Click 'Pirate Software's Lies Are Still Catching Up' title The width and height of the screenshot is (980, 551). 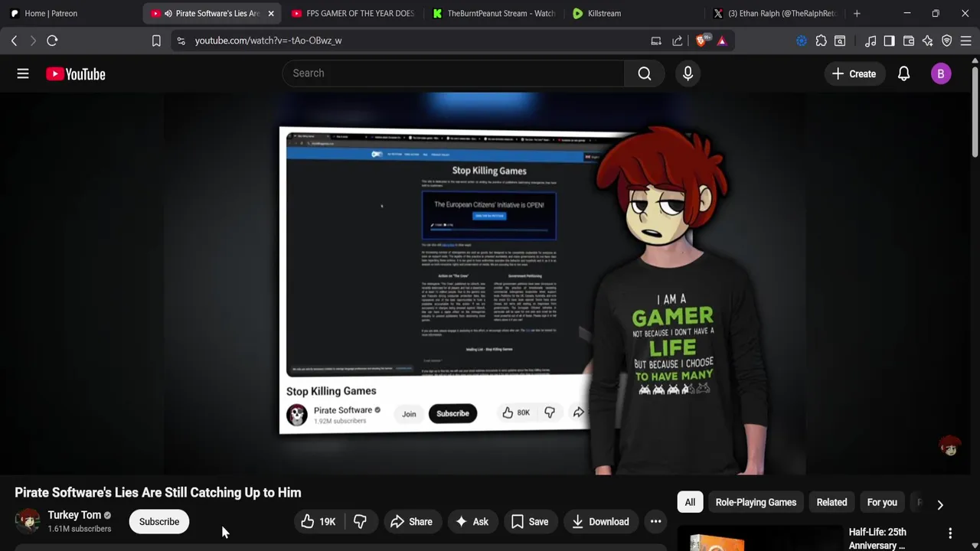click(x=158, y=493)
